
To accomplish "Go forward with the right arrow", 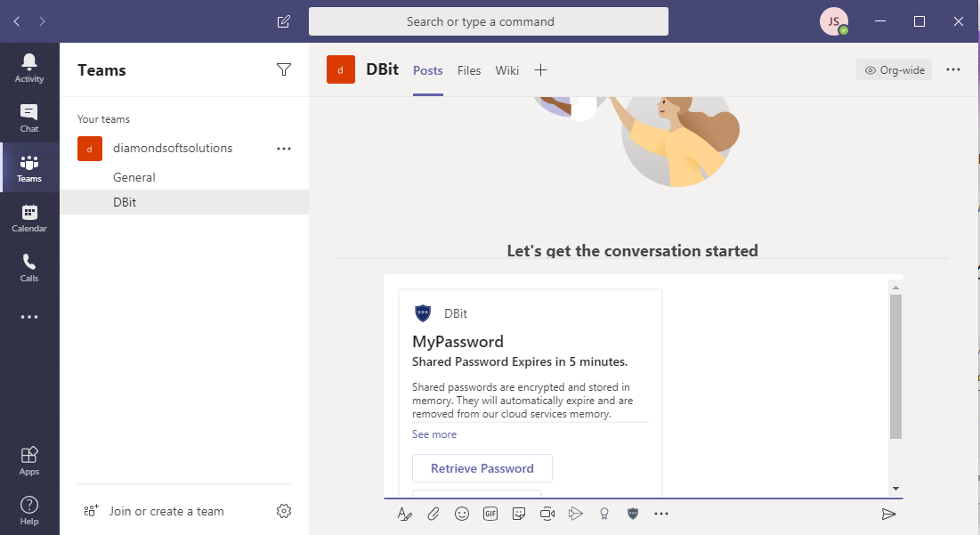I will click(x=42, y=21).
